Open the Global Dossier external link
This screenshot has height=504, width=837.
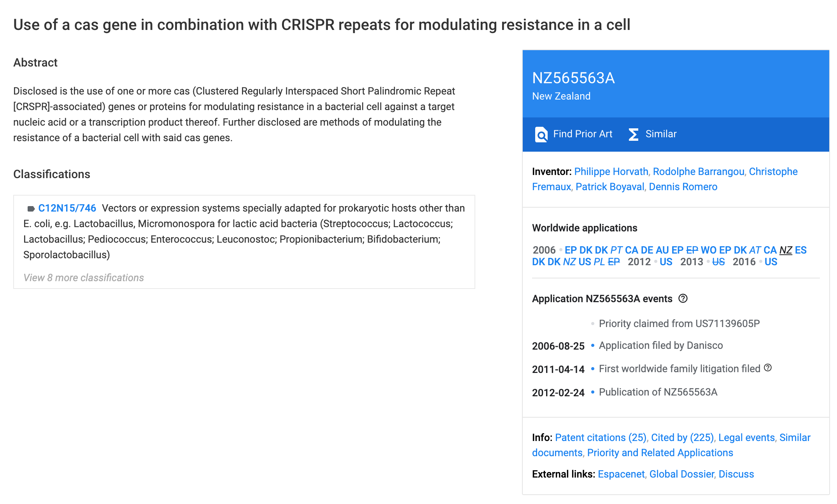pos(682,474)
